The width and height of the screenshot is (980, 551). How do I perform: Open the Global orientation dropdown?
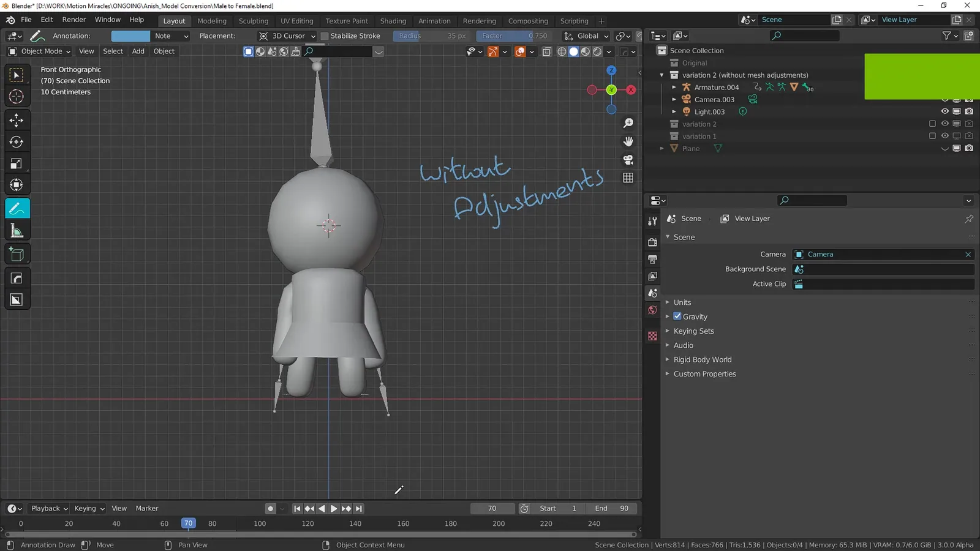coord(586,36)
